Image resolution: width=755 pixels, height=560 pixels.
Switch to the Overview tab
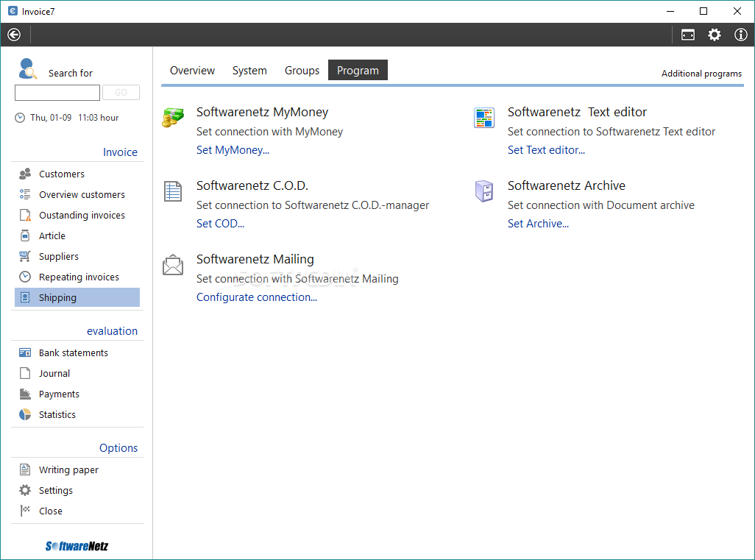click(192, 71)
